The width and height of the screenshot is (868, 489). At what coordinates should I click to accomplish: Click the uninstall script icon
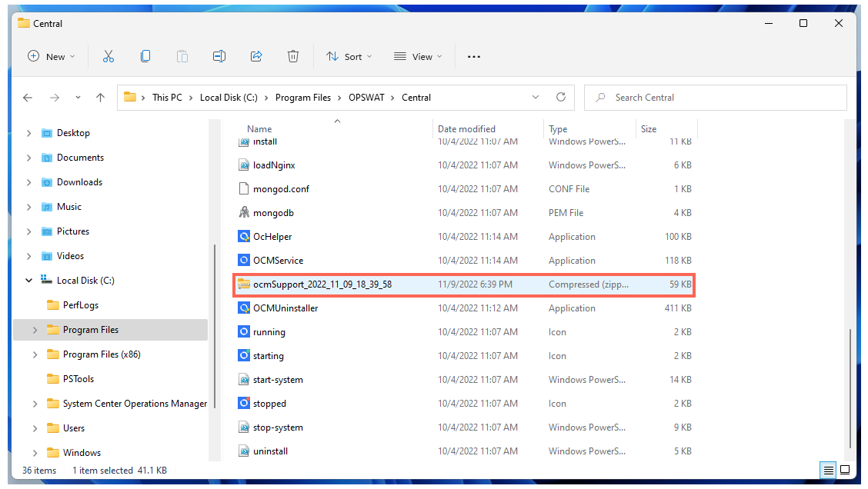point(244,451)
